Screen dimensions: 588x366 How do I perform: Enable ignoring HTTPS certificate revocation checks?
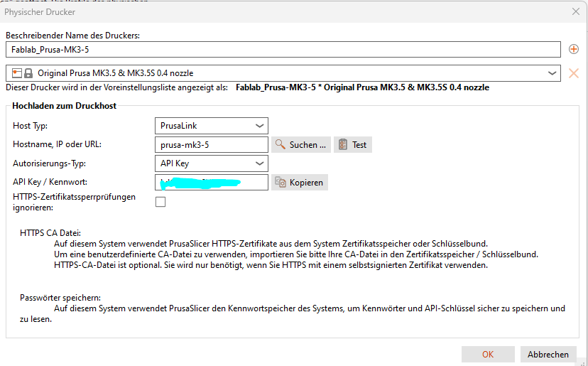pos(160,202)
